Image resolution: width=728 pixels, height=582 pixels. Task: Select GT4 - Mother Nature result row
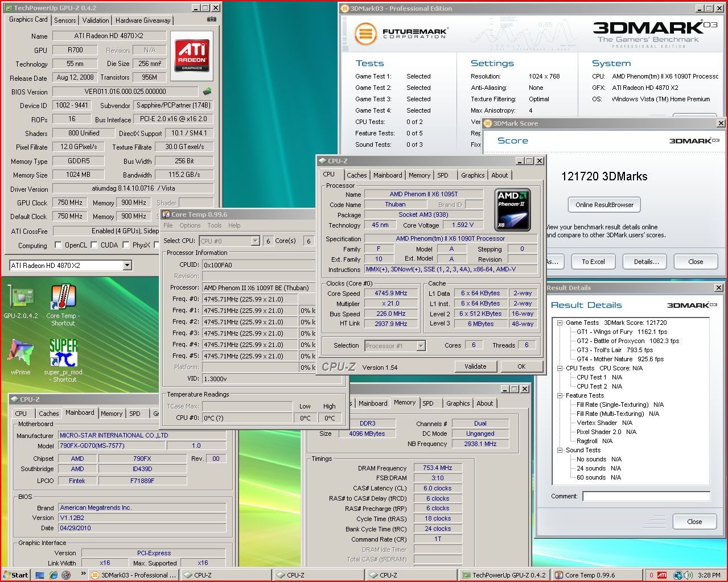click(620, 359)
